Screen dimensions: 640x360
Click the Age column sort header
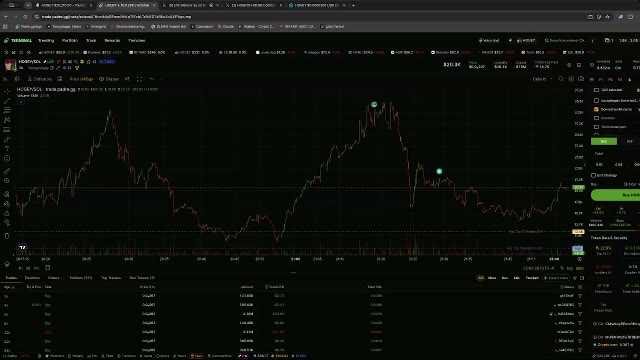pyautogui.click(x=9, y=287)
